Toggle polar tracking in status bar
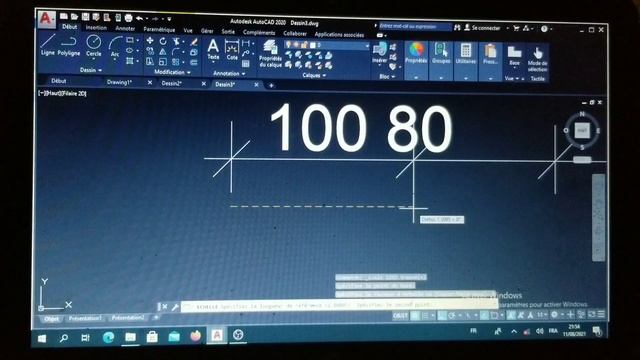 (452, 316)
